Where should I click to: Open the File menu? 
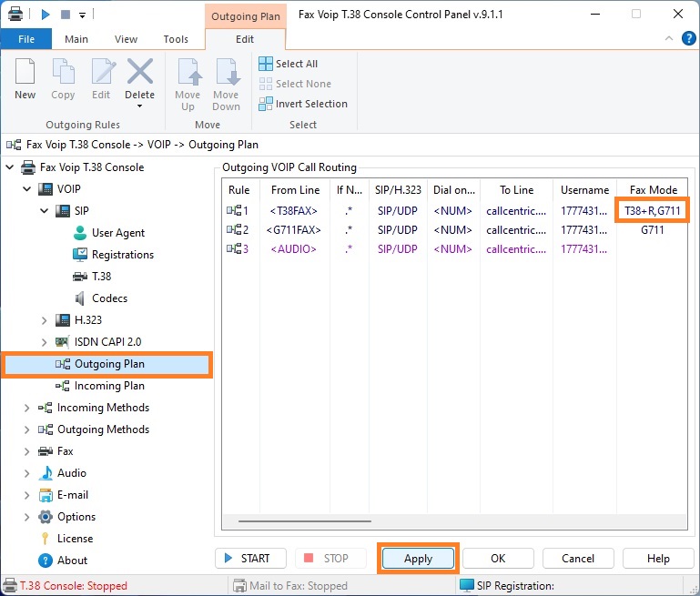click(26, 39)
